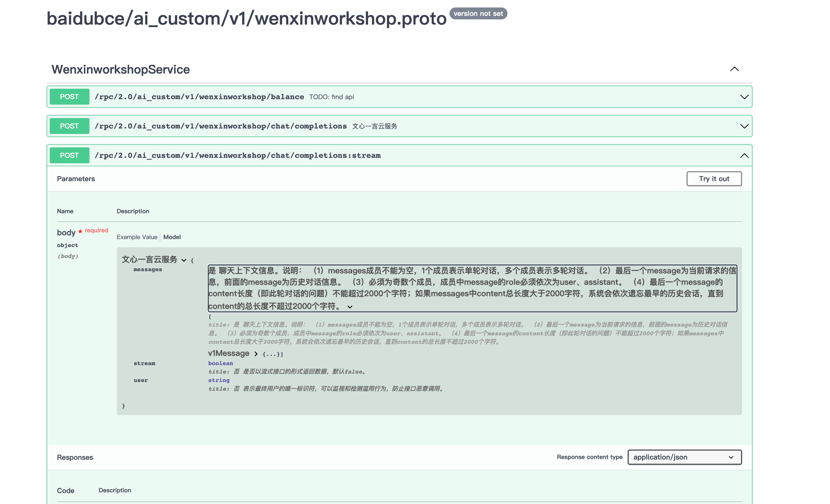Click the Responses section header

75,458
